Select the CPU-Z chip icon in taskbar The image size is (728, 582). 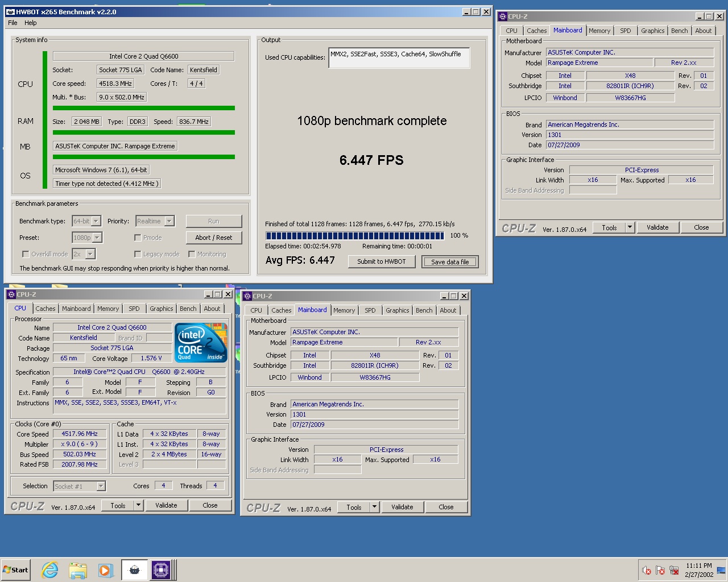(161, 570)
